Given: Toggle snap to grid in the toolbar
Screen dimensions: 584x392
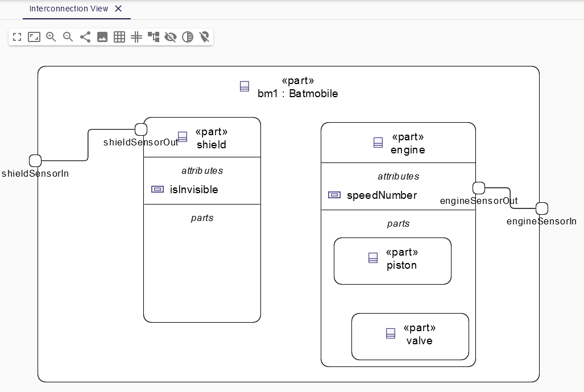Looking at the screenshot, I should [x=136, y=37].
